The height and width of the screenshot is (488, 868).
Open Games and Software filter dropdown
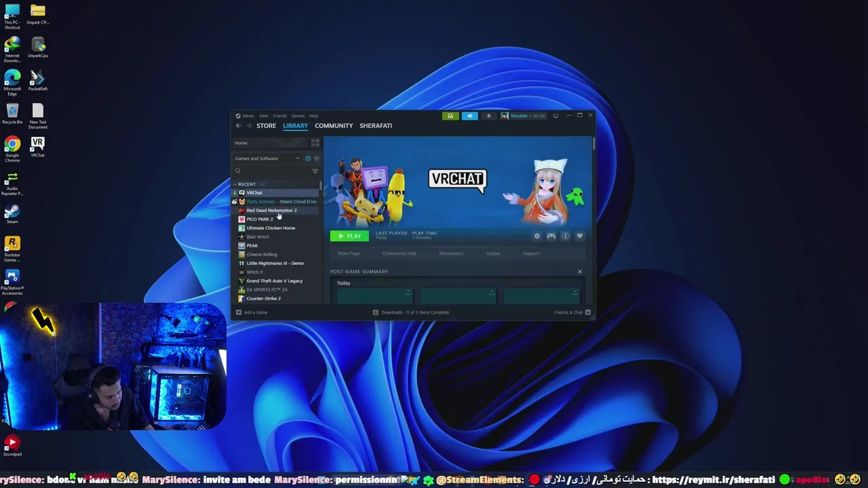[x=267, y=159]
